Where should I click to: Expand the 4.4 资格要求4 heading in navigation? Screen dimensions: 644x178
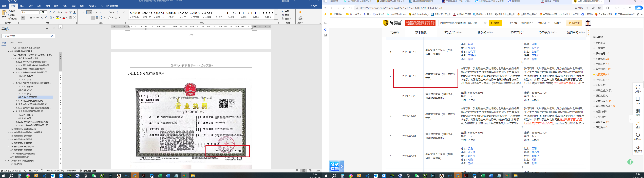8,132
